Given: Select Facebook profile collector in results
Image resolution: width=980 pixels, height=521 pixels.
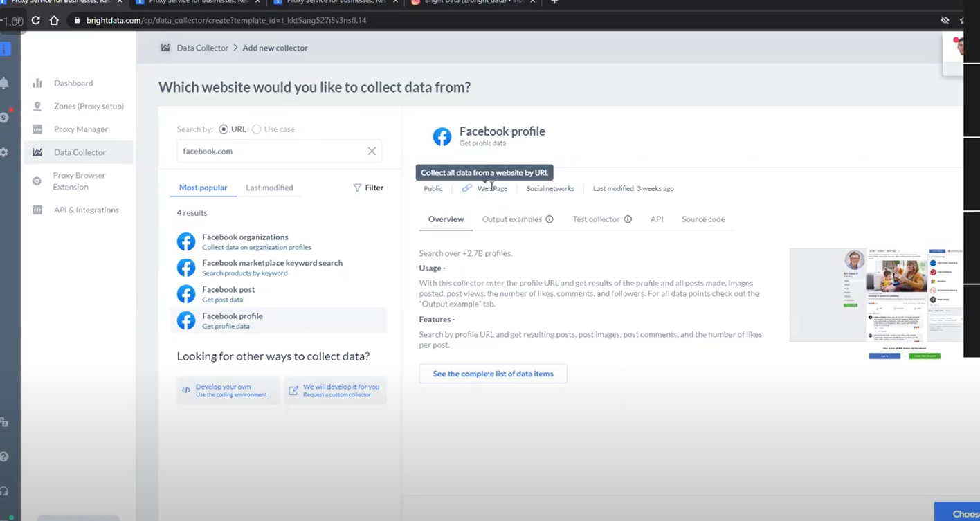Looking at the screenshot, I should pos(278,320).
